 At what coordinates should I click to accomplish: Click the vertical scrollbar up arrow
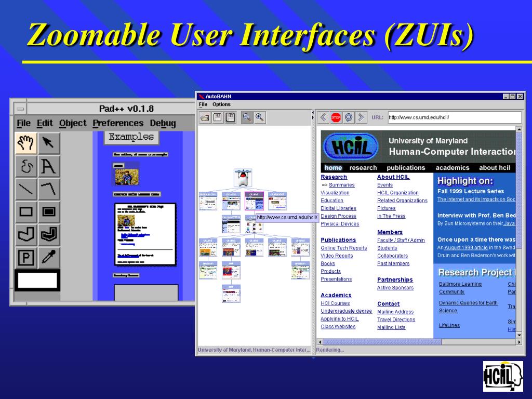(519, 129)
